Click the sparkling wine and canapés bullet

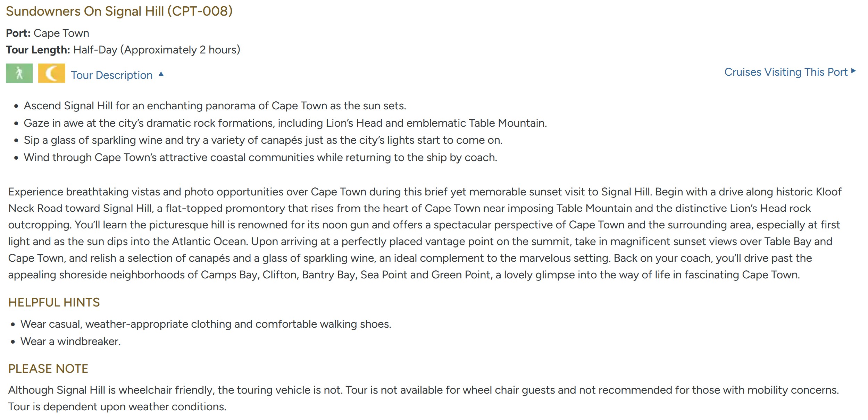click(263, 140)
